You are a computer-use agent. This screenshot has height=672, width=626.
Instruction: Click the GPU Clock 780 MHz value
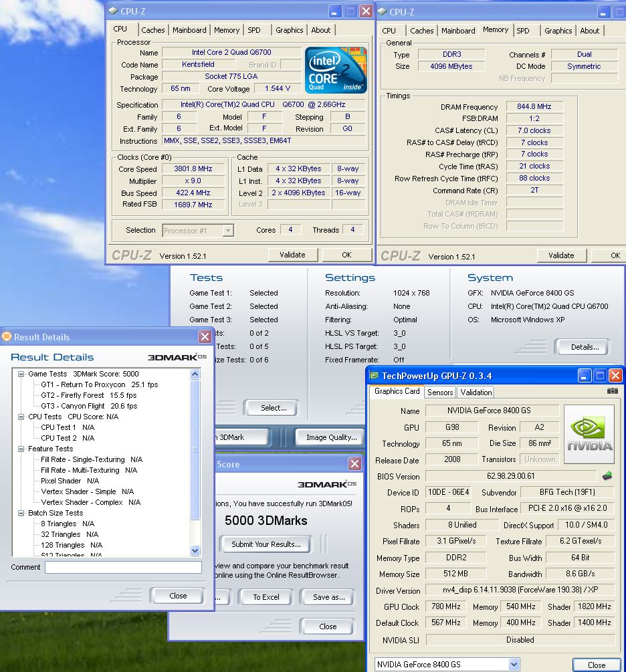click(x=446, y=606)
